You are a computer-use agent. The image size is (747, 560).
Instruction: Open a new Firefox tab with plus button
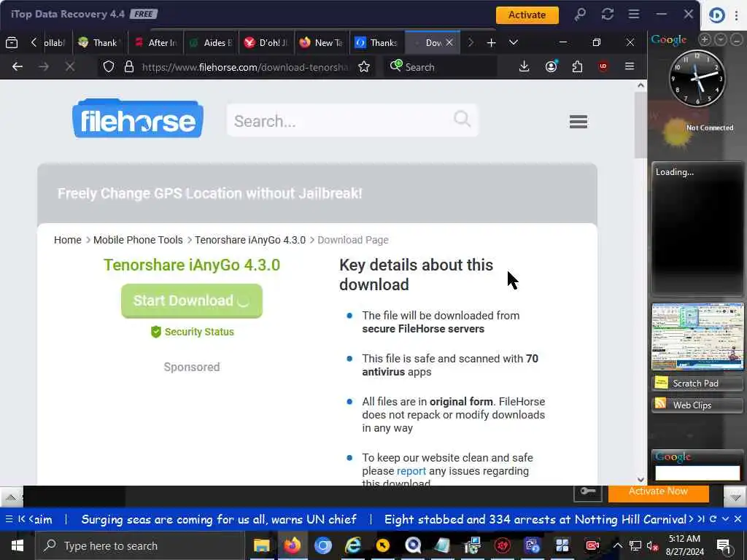491,43
